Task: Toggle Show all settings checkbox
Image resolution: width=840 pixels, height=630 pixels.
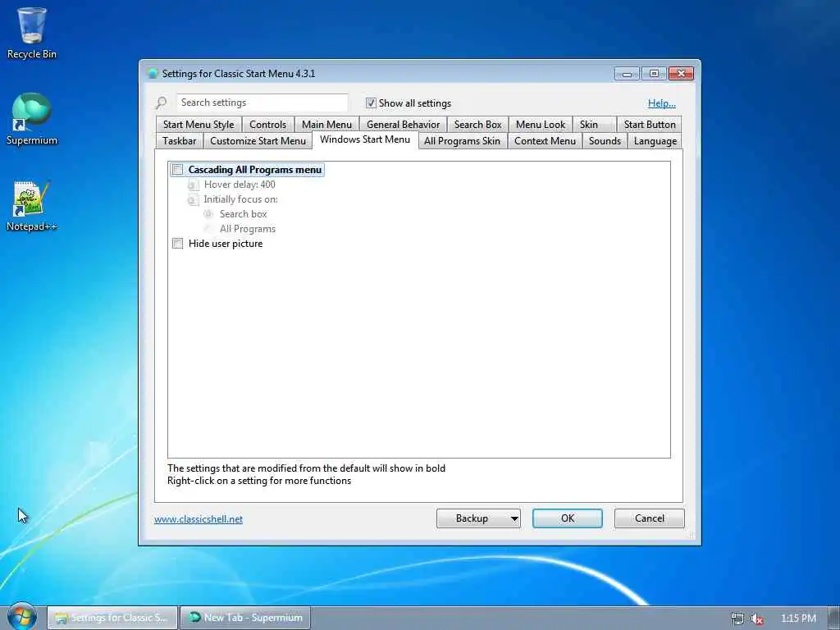Action: coord(371,103)
